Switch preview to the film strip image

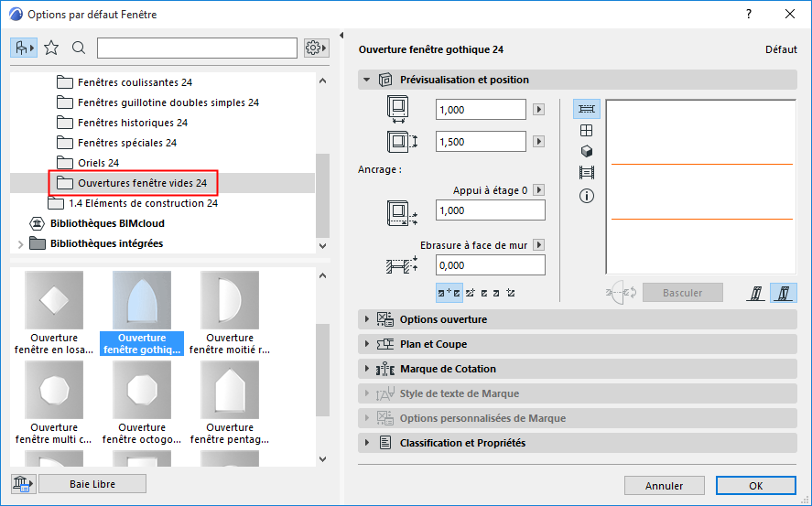(x=586, y=172)
